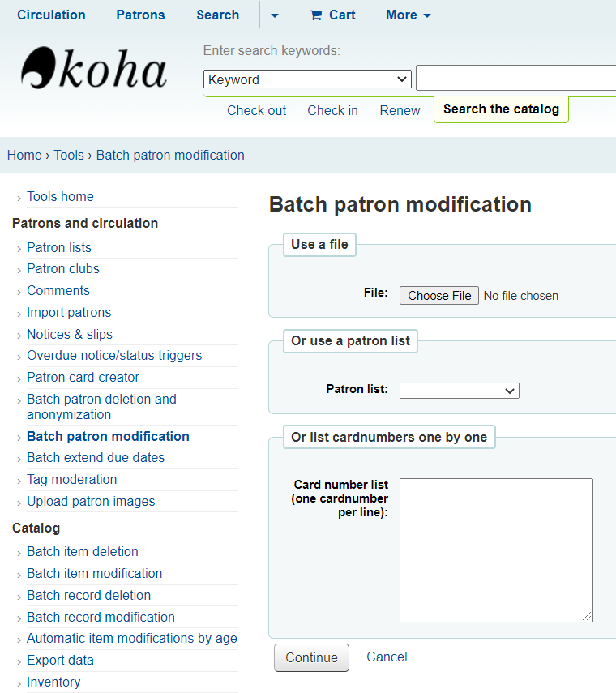Open Batch item modification link
616x693 pixels.
click(x=95, y=574)
